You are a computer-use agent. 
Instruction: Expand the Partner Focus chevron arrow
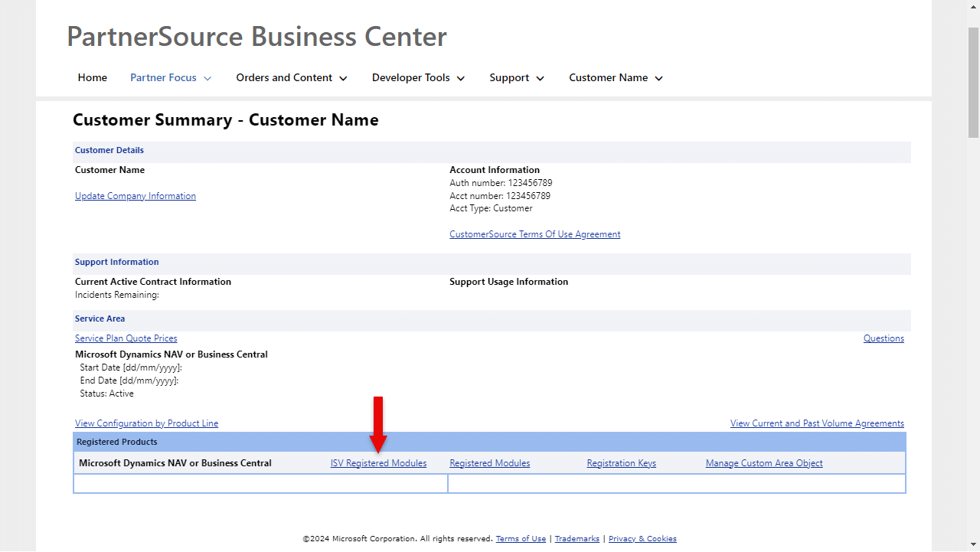point(207,78)
